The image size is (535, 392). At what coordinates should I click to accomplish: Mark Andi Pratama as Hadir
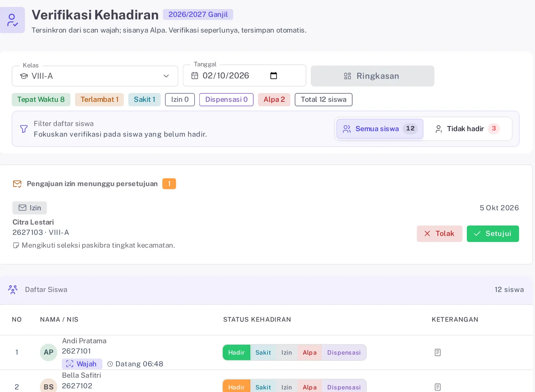coord(236,352)
